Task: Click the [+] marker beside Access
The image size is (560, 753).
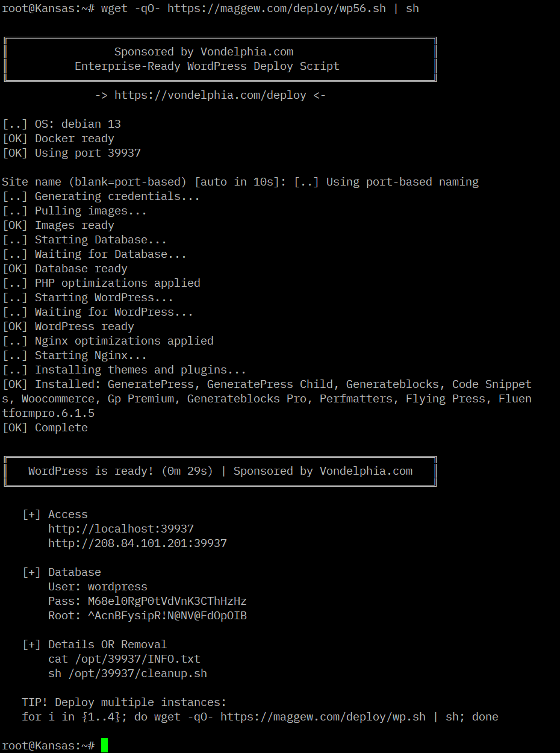Action: point(31,514)
